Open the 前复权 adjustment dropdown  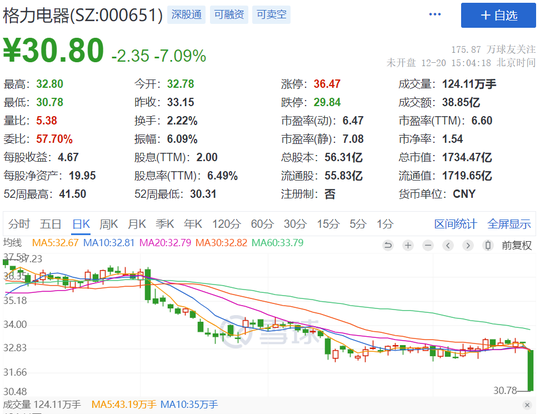516,245
